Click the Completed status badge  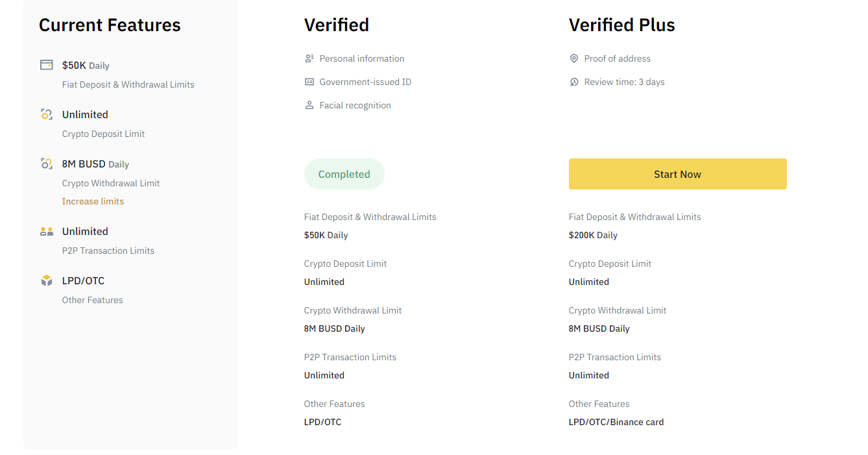click(344, 174)
